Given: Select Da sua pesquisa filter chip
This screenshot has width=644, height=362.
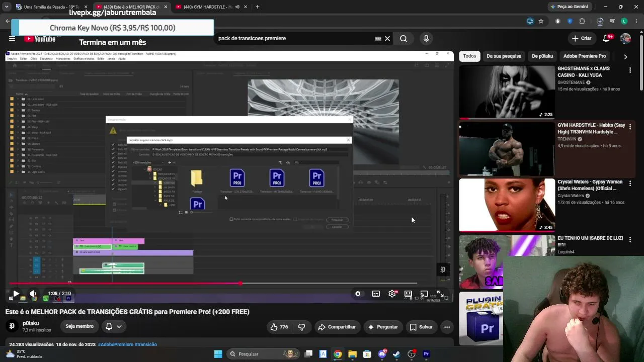Looking at the screenshot, I should [504, 56].
